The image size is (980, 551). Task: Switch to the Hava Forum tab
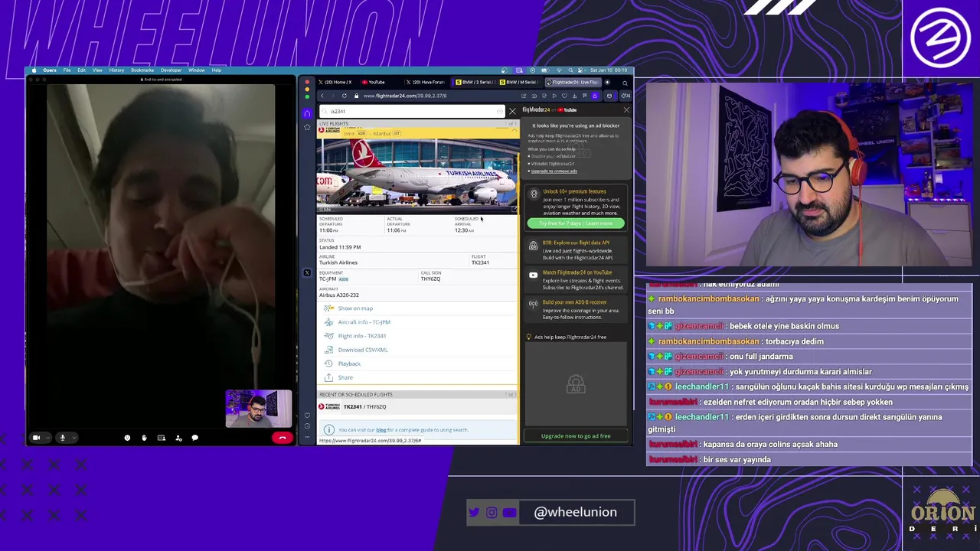(425, 82)
